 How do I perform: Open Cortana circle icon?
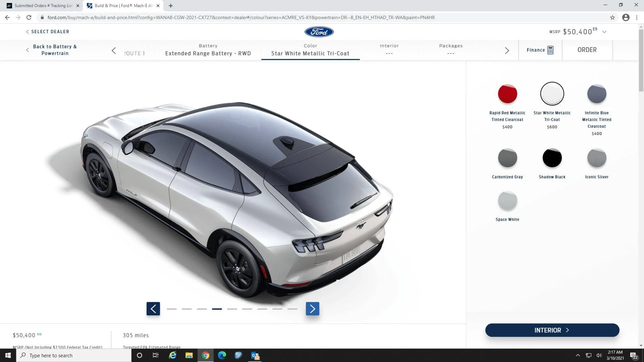(x=139, y=355)
